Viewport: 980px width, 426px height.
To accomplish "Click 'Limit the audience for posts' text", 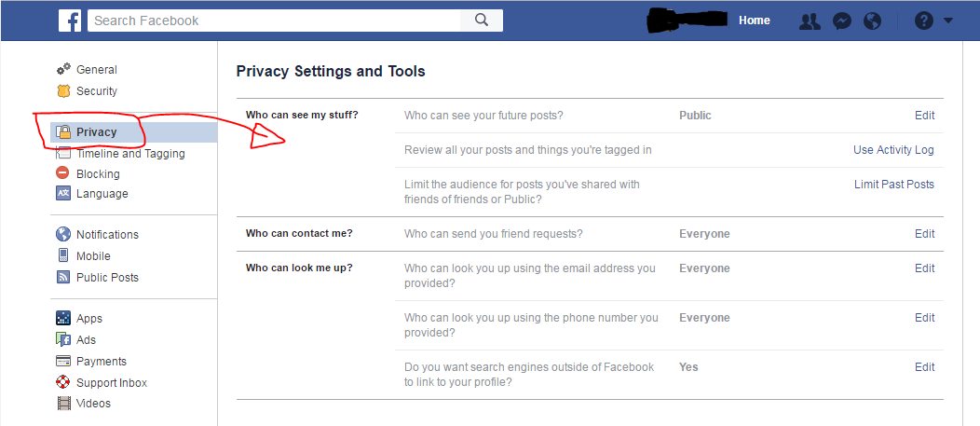I will point(522,191).
